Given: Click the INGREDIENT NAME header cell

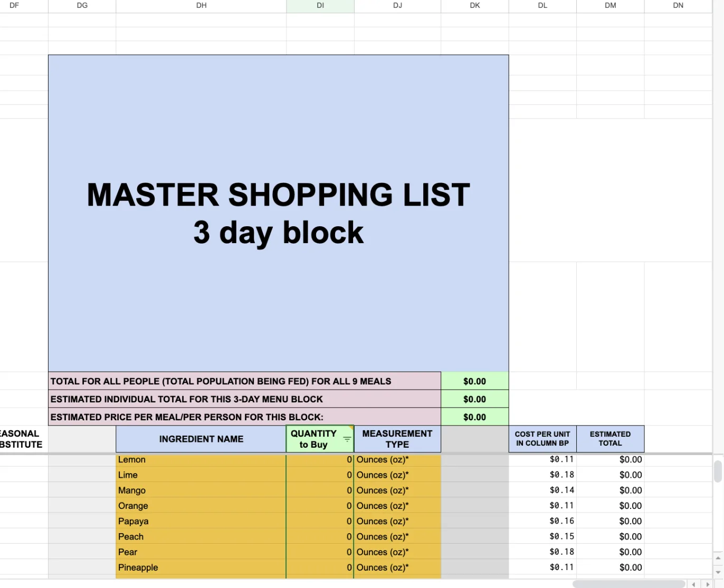Looking at the screenshot, I should click(x=201, y=439).
